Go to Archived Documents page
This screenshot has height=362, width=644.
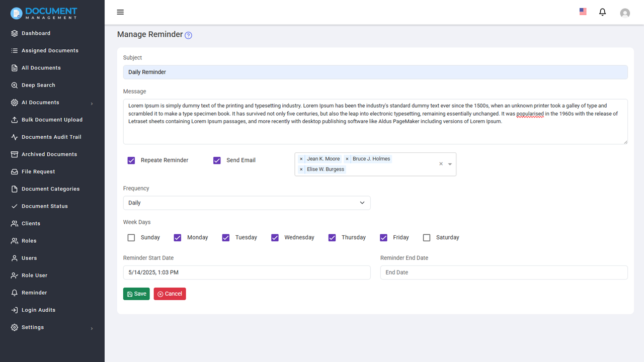[49, 154]
